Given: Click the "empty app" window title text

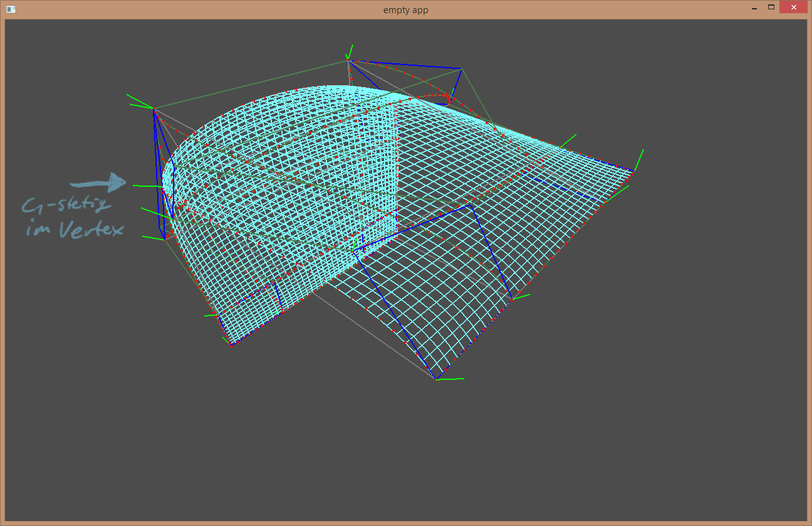Looking at the screenshot, I should coord(405,9).
